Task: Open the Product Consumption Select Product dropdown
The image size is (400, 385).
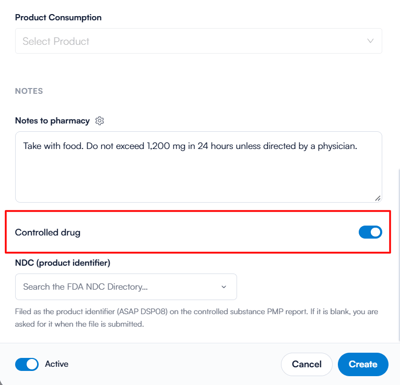Action: pos(198,41)
